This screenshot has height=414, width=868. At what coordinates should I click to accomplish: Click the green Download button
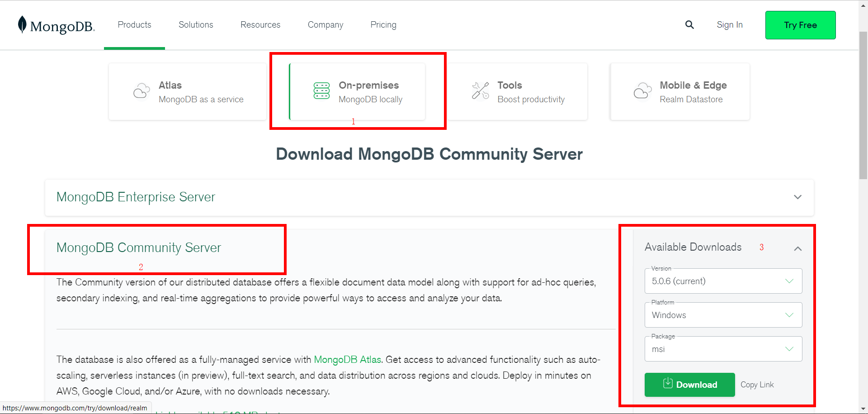click(x=689, y=385)
